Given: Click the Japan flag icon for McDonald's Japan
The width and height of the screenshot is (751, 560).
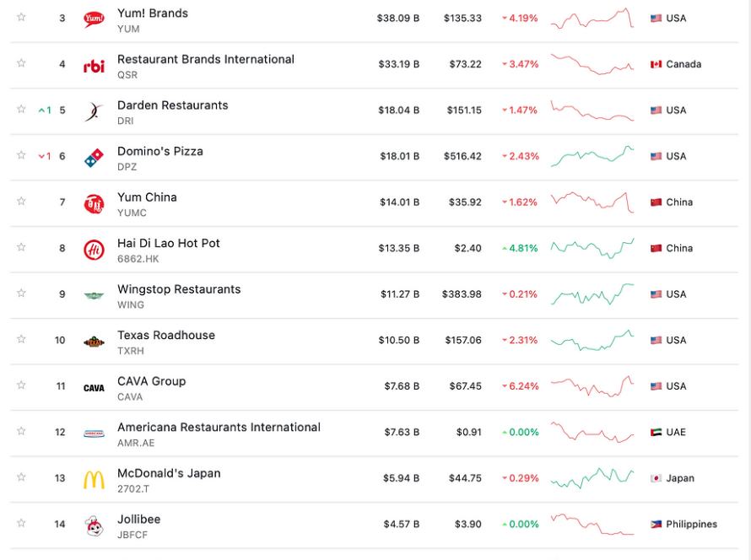Looking at the screenshot, I should point(656,478).
